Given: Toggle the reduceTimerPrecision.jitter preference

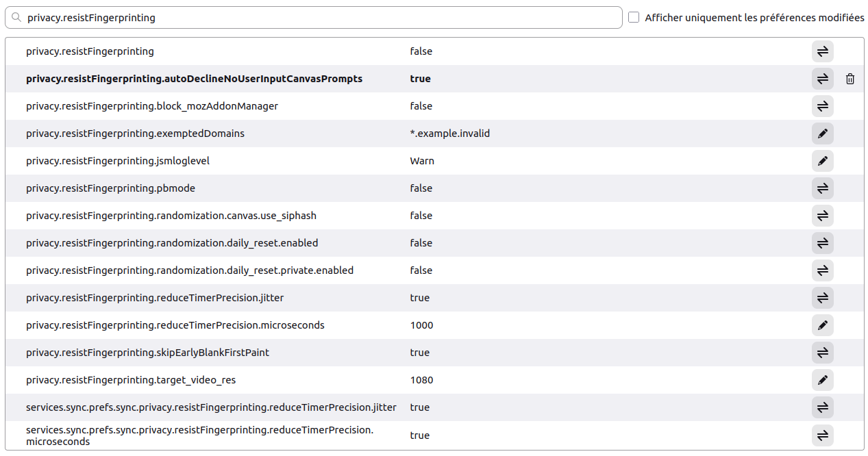Looking at the screenshot, I should (x=822, y=298).
